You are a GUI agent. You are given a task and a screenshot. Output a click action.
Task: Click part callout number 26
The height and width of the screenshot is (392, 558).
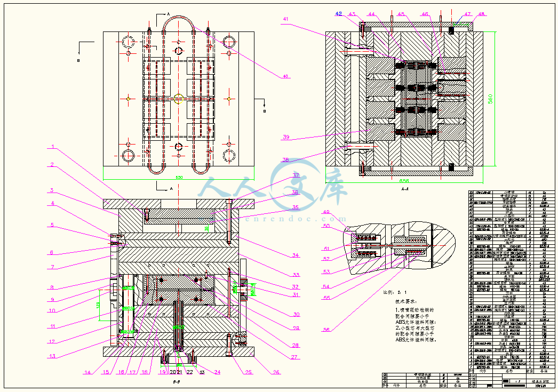276,372
